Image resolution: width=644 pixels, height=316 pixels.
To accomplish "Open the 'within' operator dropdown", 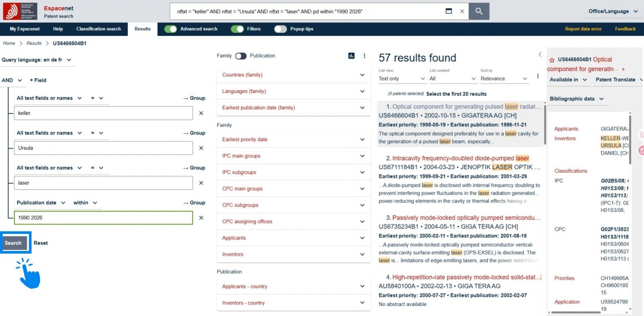I will (x=85, y=203).
